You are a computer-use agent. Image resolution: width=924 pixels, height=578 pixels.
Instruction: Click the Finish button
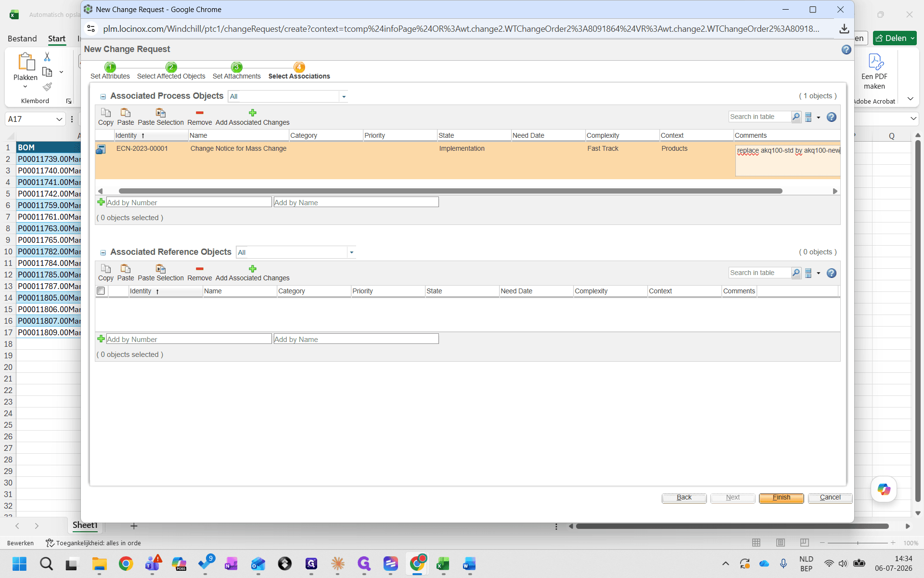click(x=781, y=498)
